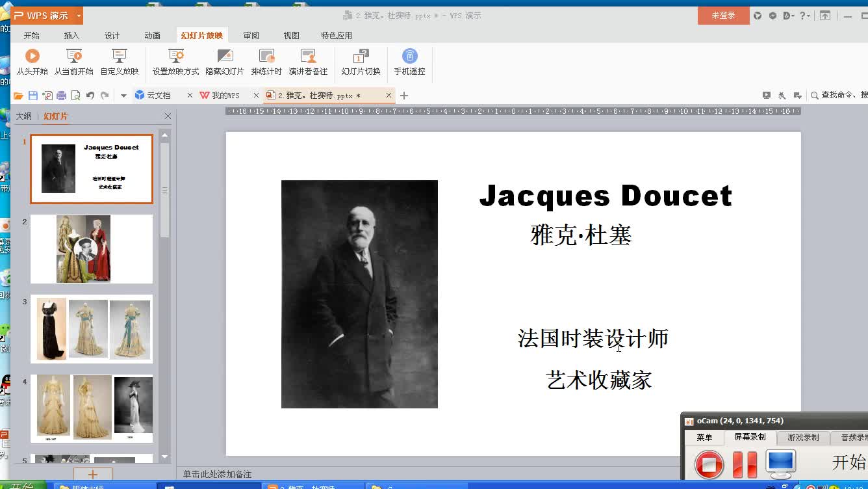Switch to the 视图 ribbon tab
The height and width of the screenshot is (489, 868).
point(292,36)
